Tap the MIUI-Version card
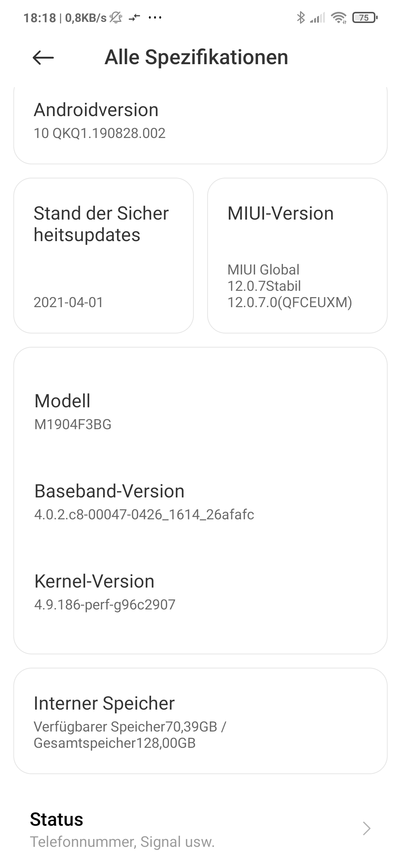 pos(297,256)
